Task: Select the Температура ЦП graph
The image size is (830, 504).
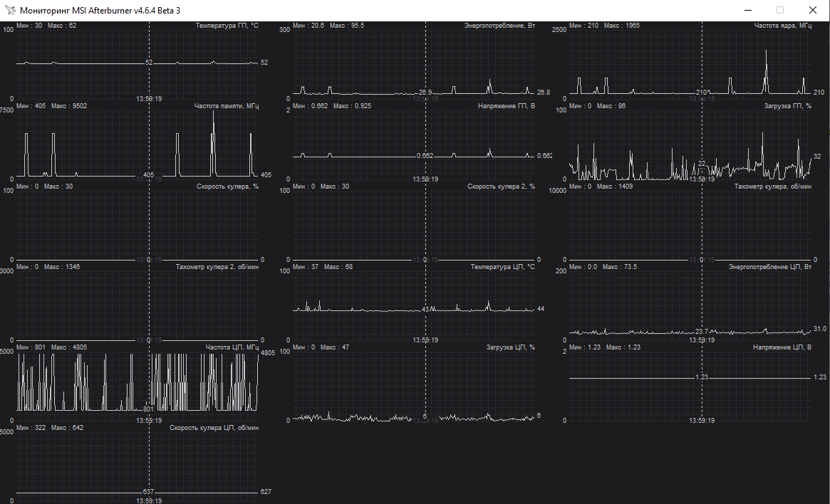Action: pyautogui.click(x=414, y=303)
